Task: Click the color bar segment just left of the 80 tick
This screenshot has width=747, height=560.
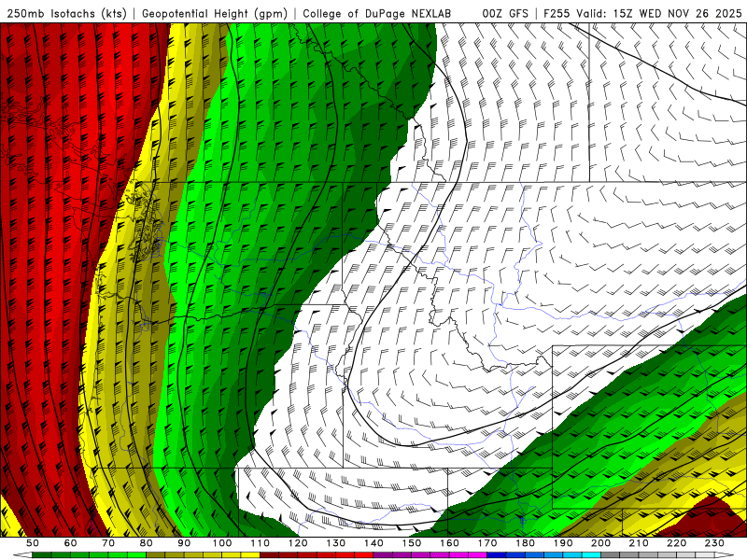Action: click(136, 555)
